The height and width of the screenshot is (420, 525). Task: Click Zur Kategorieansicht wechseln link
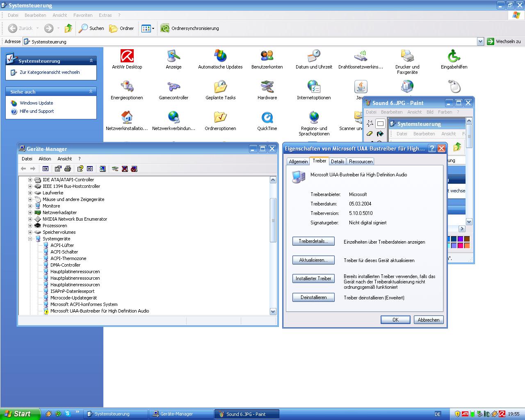click(x=50, y=72)
